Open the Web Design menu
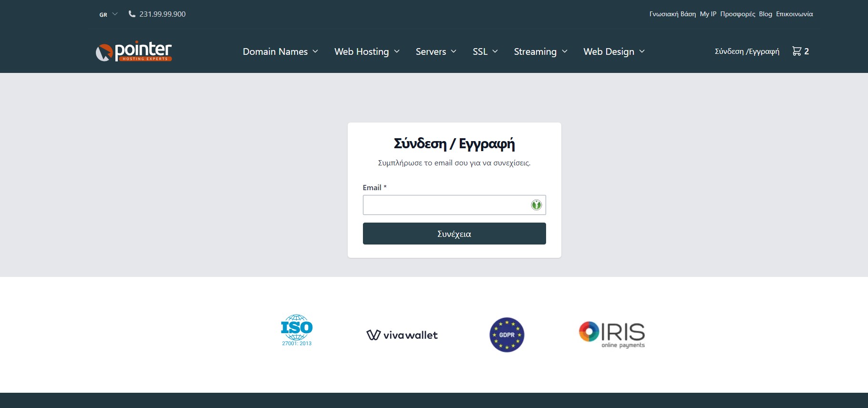Screen dimensions: 868x408 click(614, 51)
